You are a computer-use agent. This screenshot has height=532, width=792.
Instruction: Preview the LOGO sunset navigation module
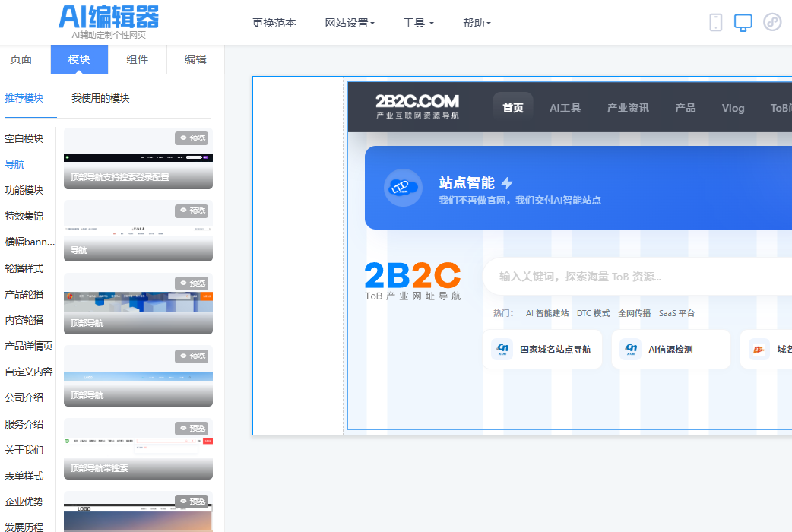[x=192, y=501]
